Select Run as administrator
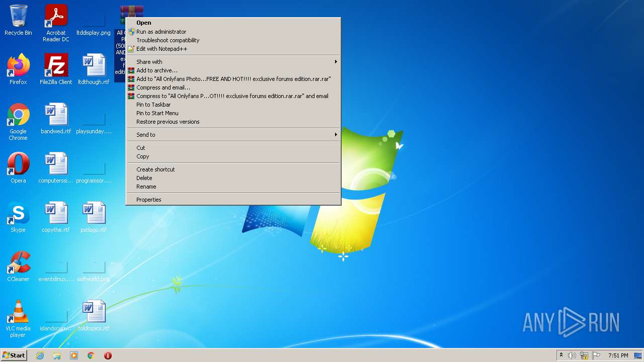Image resolution: width=644 pixels, height=362 pixels. click(233, 32)
